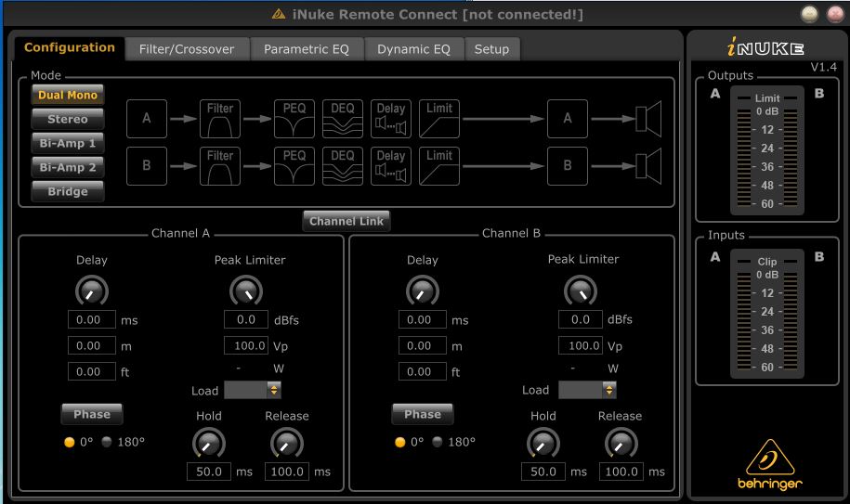
Task: Open the Filter/Crossover tab
Action: pos(187,49)
